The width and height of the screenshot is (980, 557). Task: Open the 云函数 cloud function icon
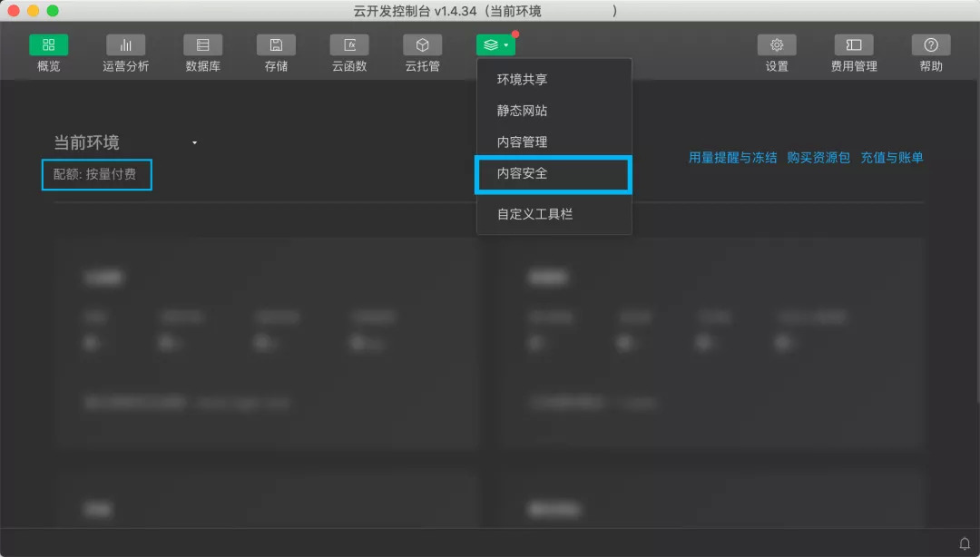tap(349, 45)
